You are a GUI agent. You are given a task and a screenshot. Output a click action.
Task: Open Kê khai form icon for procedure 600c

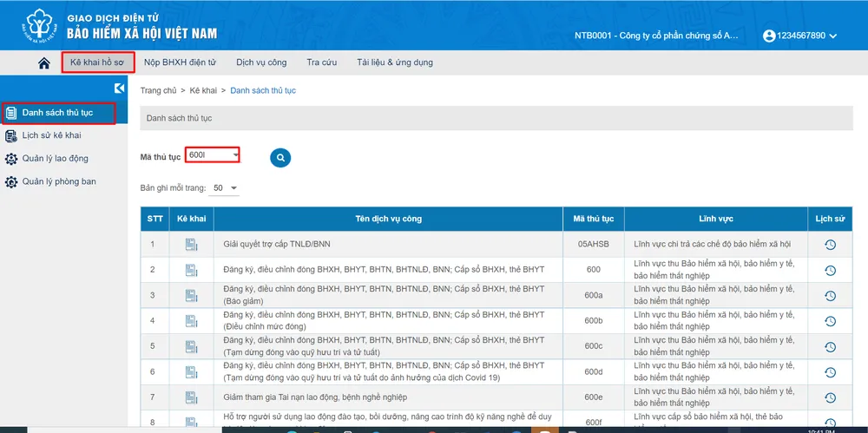[x=191, y=347]
